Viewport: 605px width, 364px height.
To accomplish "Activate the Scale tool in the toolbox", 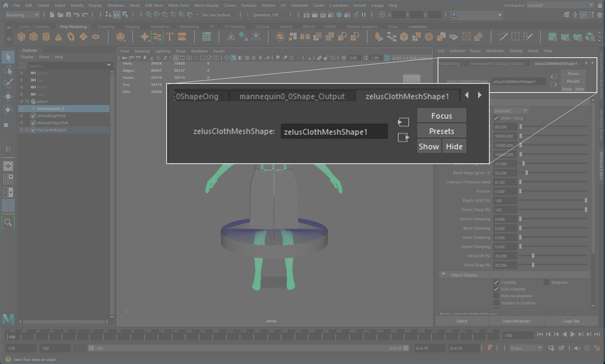I will click(8, 123).
